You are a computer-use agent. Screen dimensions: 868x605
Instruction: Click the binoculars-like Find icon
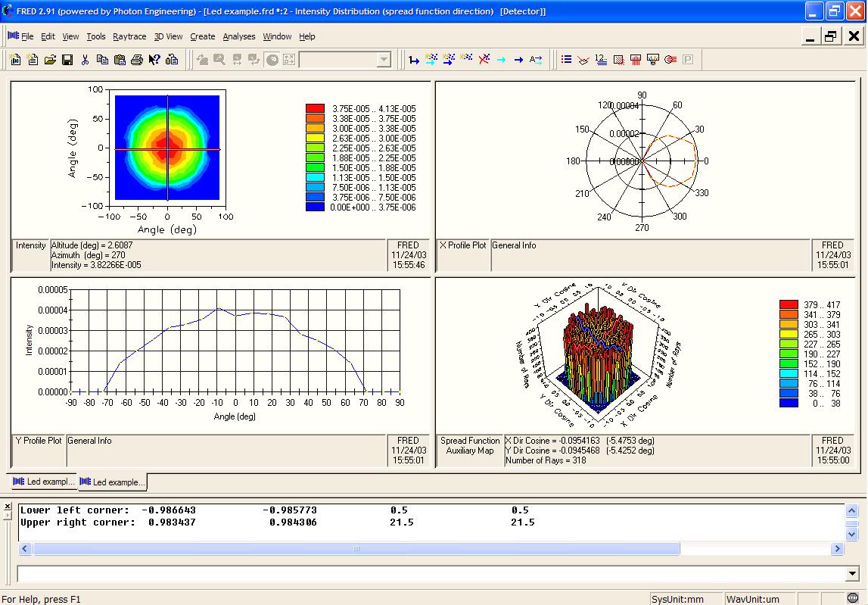(172, 59)
